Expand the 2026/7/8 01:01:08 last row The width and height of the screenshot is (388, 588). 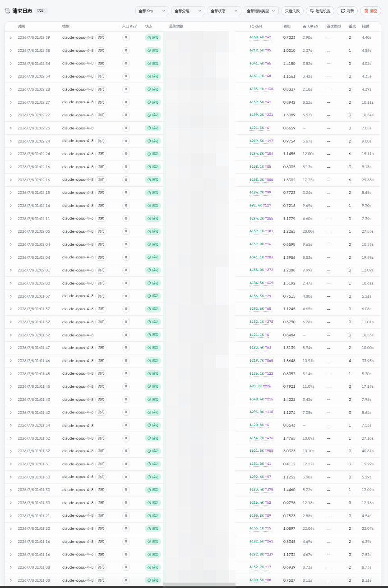(x=11, y=580)
